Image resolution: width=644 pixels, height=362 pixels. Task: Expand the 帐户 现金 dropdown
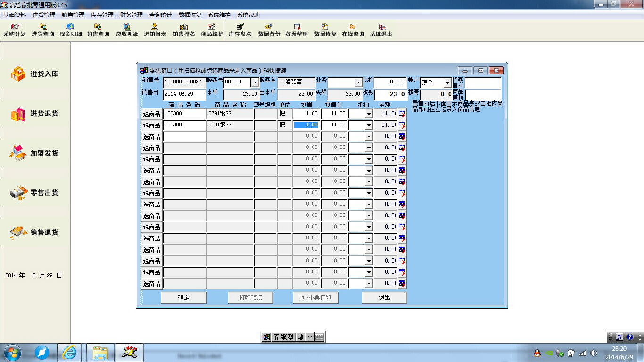(x=447, y=83)
